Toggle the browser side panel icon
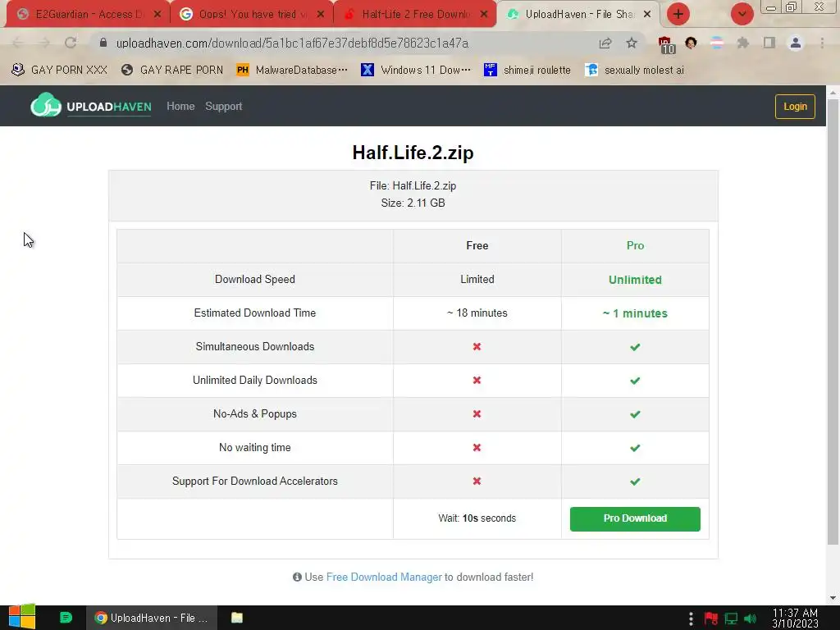This screenshot has width=840, height=630. pyautogui.click(x=769, y=43)
